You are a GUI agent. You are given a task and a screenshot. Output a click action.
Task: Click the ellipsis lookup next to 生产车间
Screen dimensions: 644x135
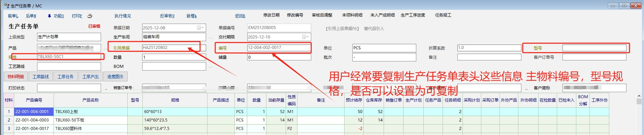211,37
